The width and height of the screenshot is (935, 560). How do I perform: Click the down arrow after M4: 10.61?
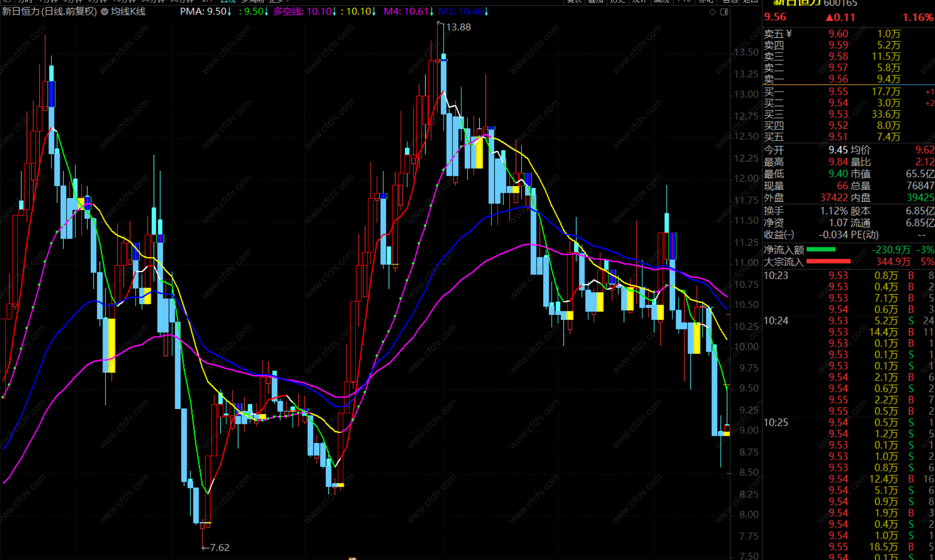tap(431, 12)
